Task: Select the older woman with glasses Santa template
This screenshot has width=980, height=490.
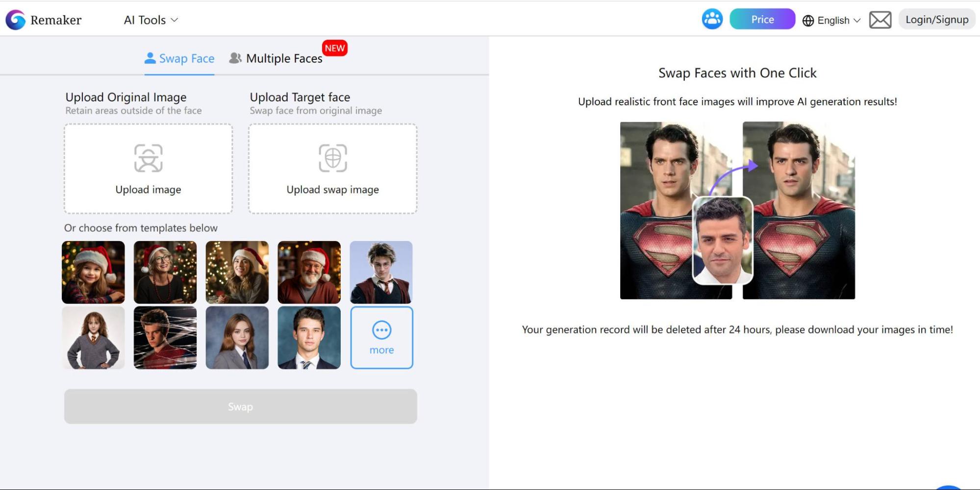Action: click(x=165, y=272)
